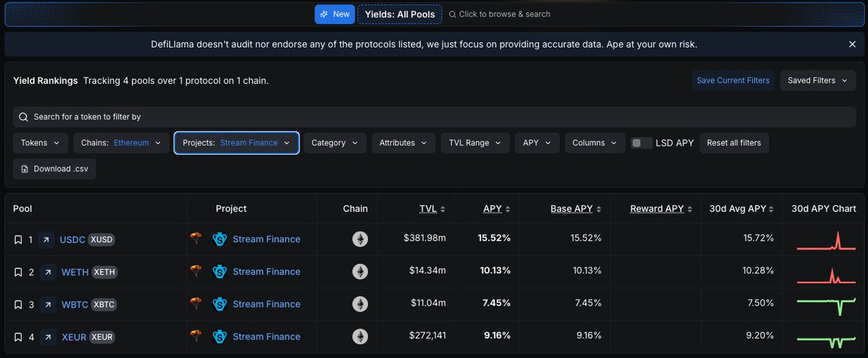Expand the Columns dropdown

coord(595,143)
